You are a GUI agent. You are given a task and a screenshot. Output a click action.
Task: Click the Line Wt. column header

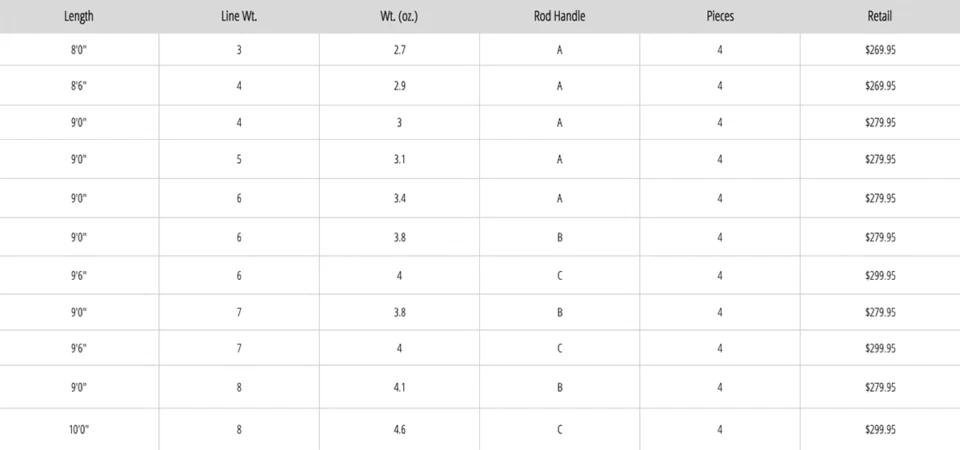tap(239, 16)
